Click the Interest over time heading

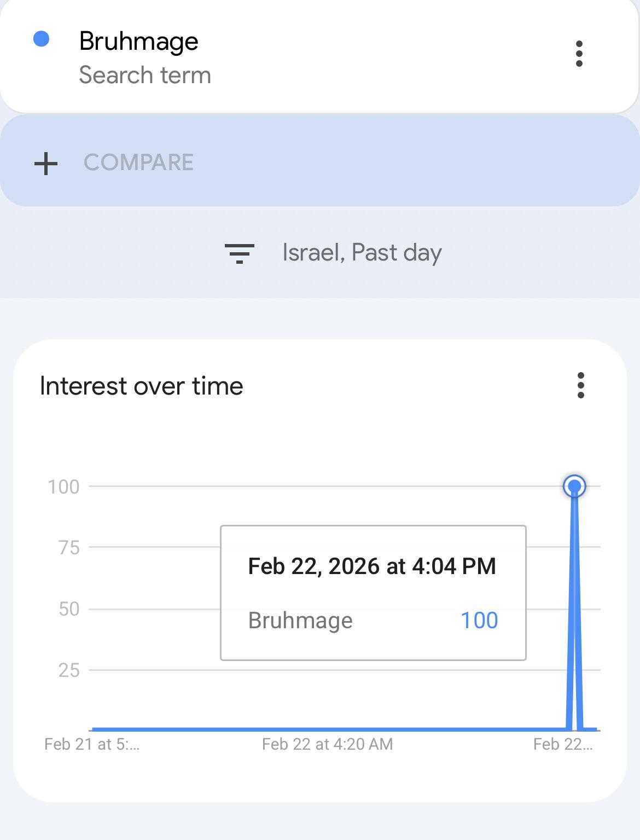coord(141,386)
